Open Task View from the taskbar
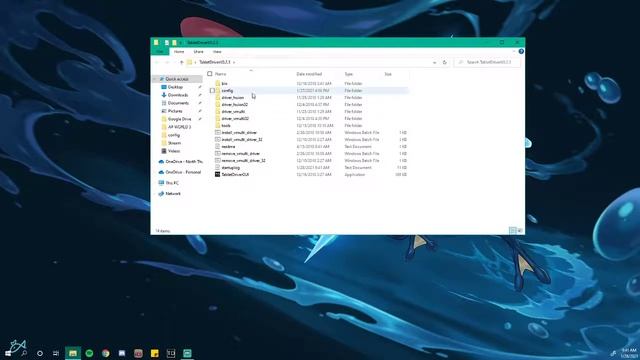 (x=56, y=353)
